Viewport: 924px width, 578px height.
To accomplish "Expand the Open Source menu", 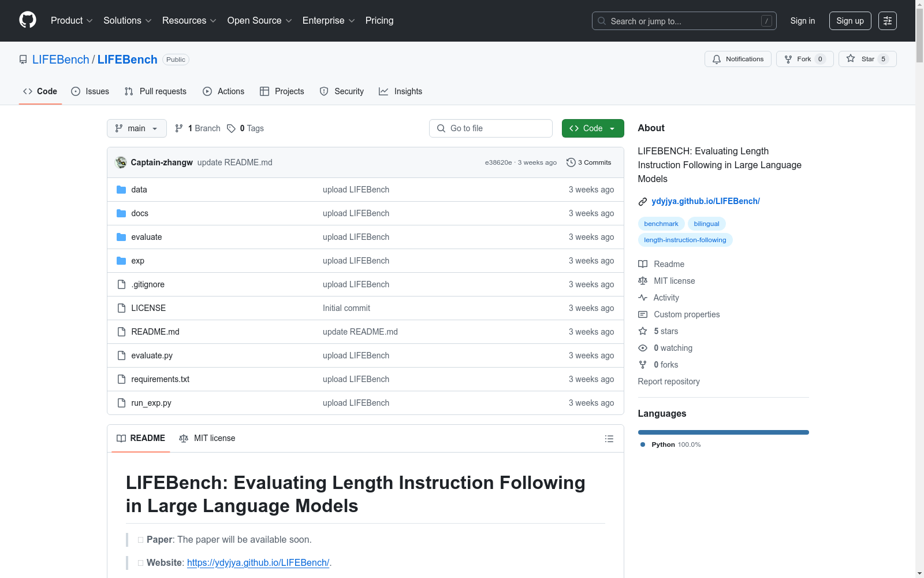I will pos(260,21).
